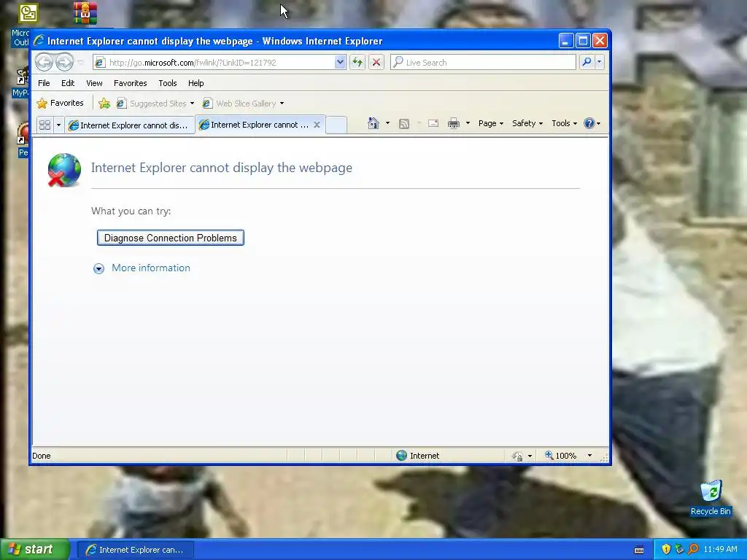The image size is (747, 560).
Task: Click the orange magnifier tray icon
Action: tap(693, 550)
